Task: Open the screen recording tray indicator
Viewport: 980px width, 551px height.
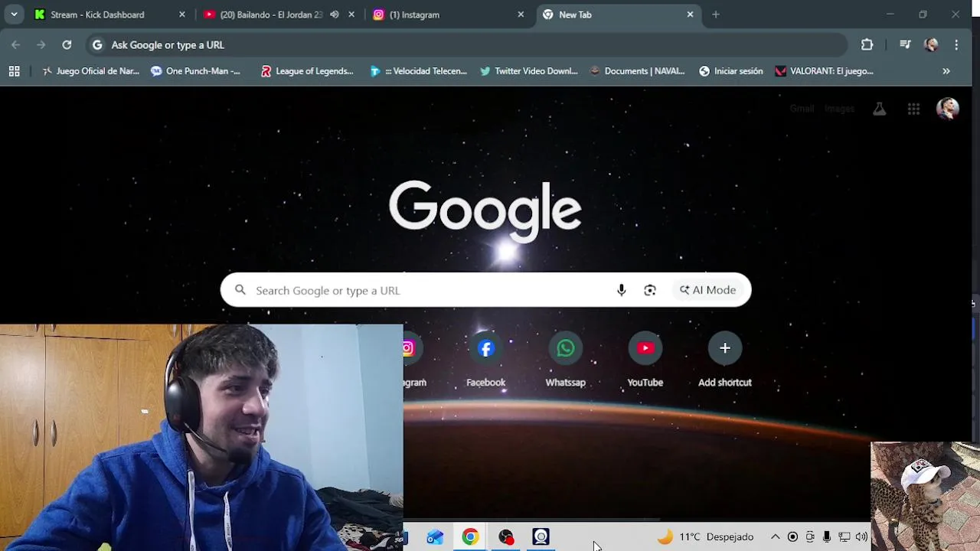Action: tap(792, 537)
